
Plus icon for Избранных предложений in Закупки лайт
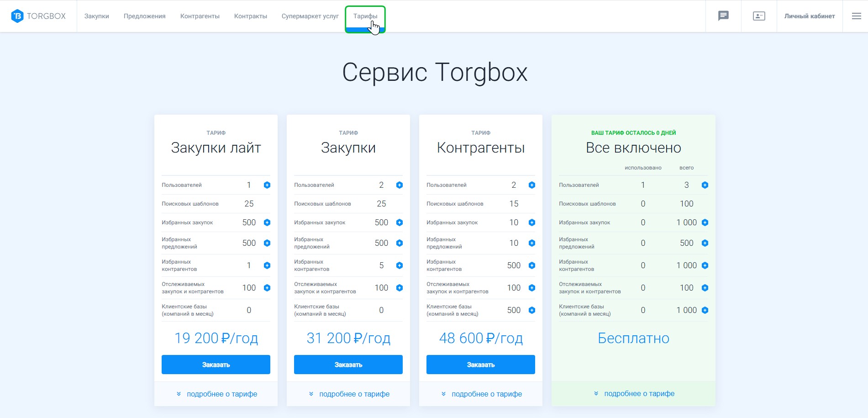click(267, 243)
